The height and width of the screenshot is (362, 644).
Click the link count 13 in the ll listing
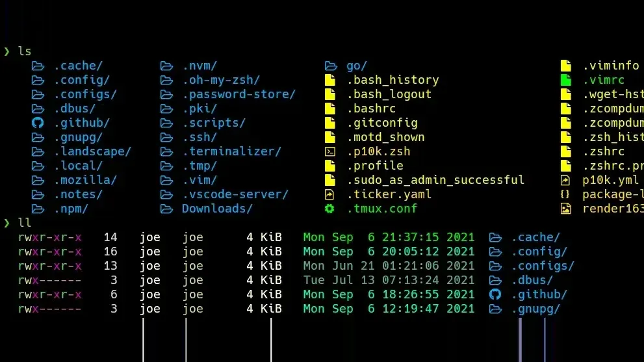pos(110,266)
